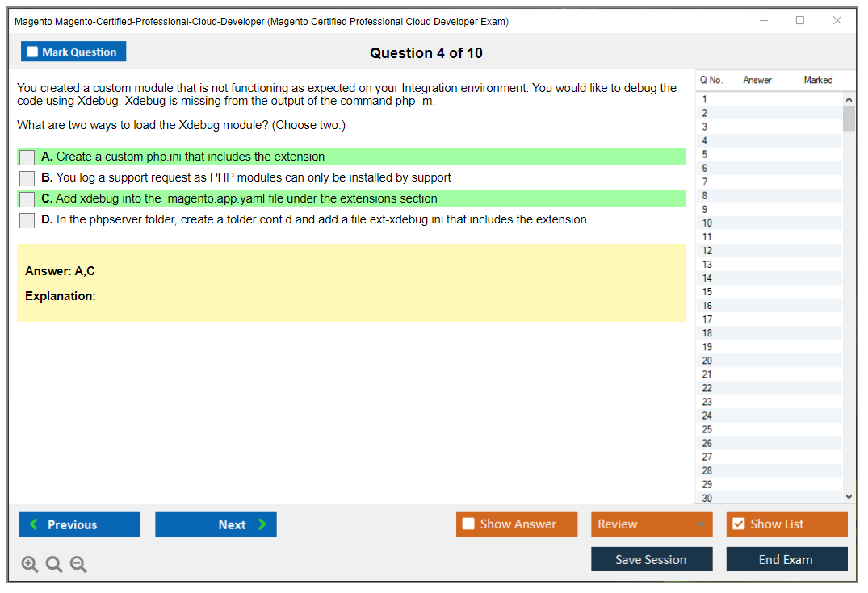Go to the Next question
Viewport: 868px width, 593px height.
216,524
